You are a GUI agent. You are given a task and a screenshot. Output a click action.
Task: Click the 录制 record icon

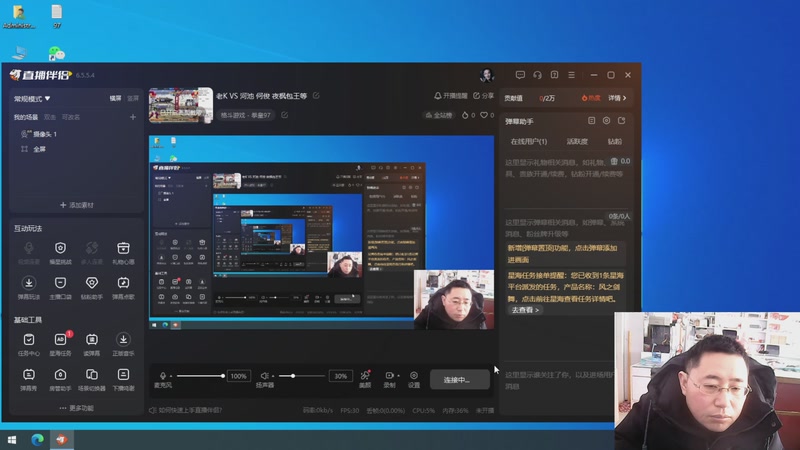tap(389, 376)
